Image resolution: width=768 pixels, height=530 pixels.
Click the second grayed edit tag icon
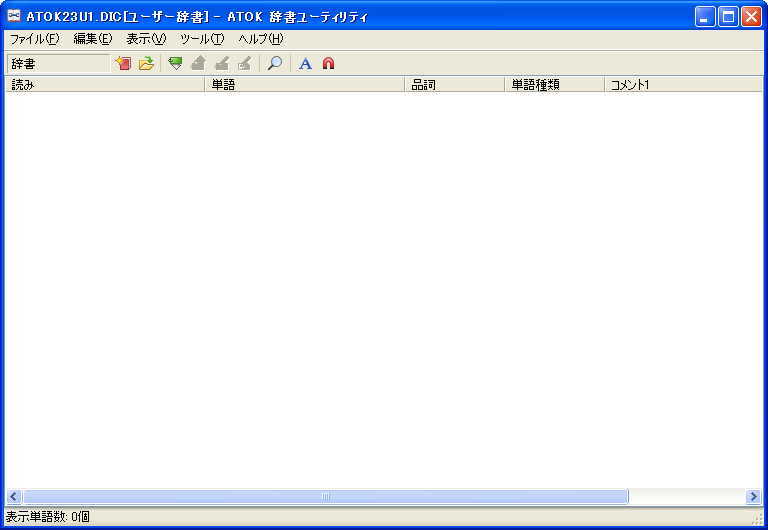click(x=244, y=63)
